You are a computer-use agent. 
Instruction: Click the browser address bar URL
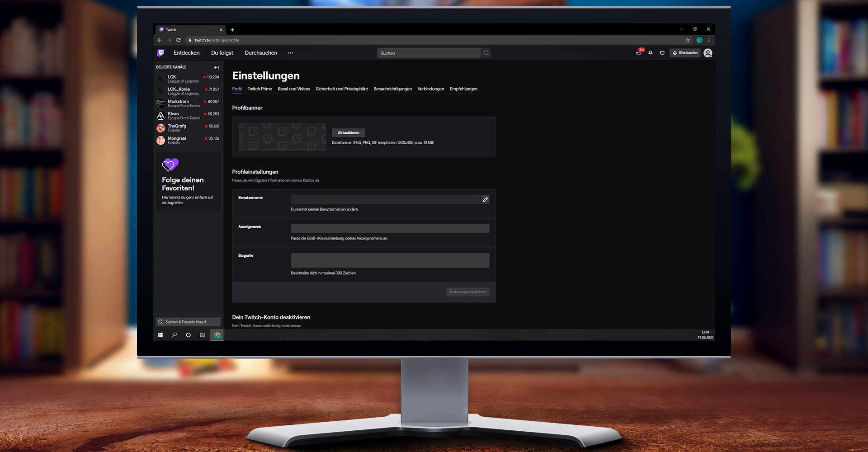pos(217,40)
